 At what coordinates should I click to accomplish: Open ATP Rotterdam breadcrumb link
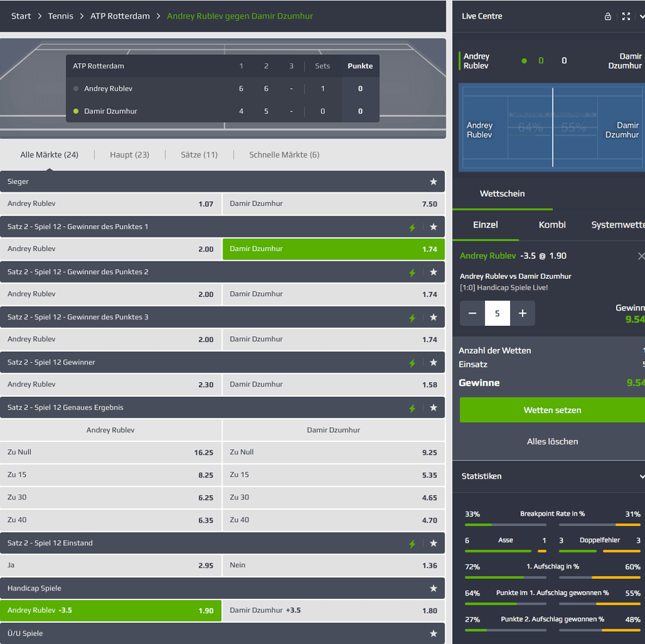(x=120, y=16)
